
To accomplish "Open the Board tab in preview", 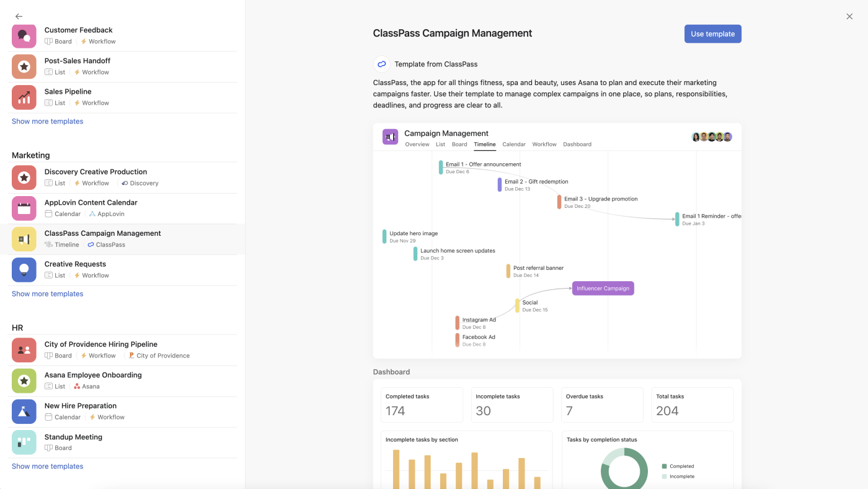I will click(x=459, y=145).
